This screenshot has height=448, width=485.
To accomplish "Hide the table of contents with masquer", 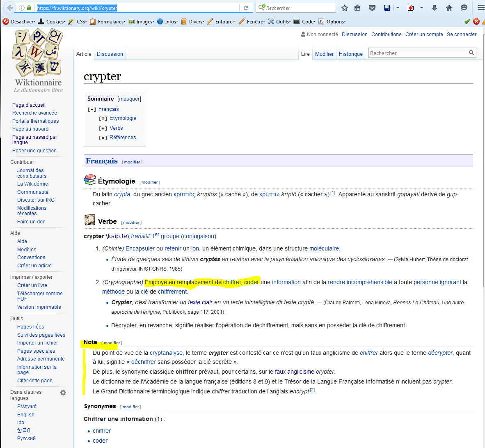I will pos(129,99).
